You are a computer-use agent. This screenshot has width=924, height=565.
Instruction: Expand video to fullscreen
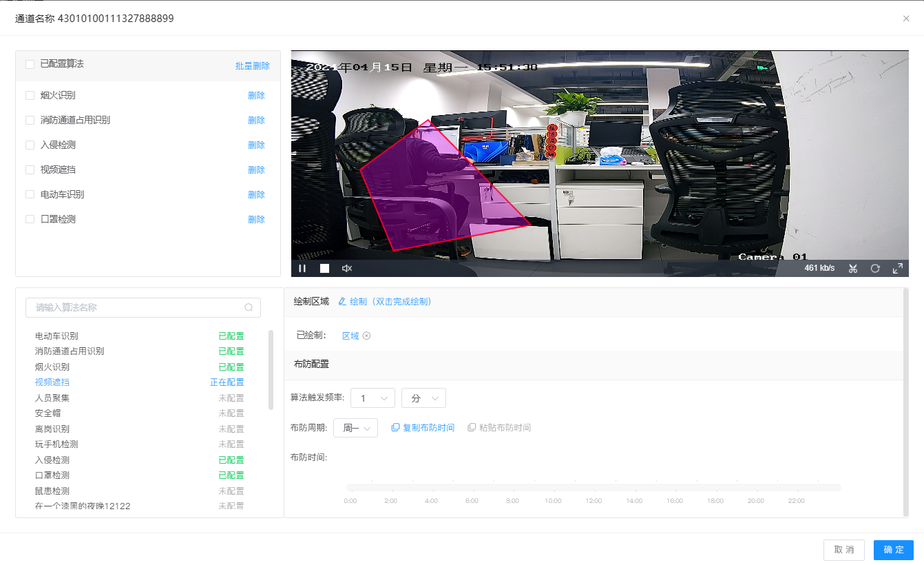(898, 269)
